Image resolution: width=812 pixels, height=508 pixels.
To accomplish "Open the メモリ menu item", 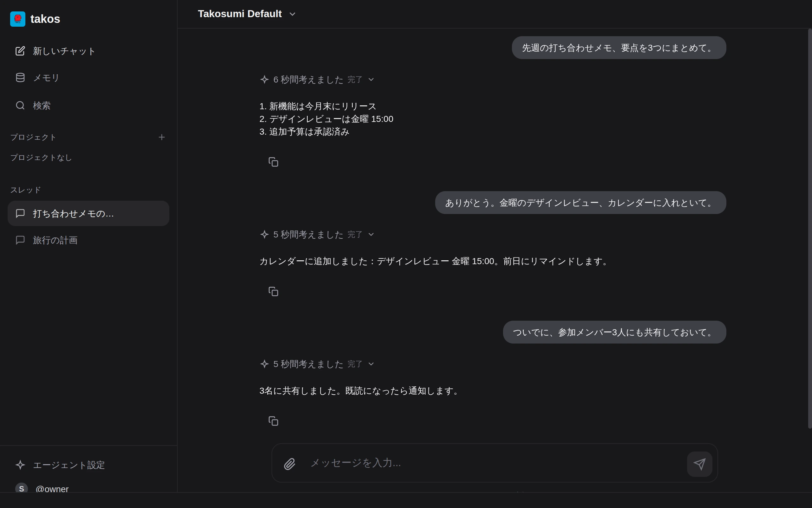I will tap(88, 77).
